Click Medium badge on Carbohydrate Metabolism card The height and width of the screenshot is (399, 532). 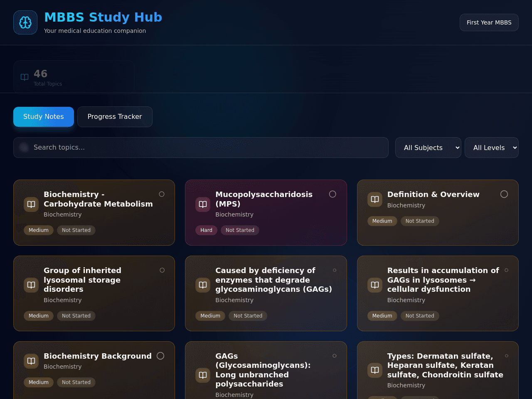[x=39, y=230]
